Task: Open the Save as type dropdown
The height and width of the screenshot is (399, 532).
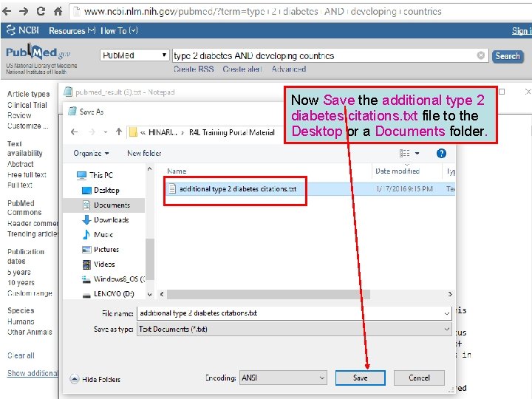Action: click(x=295, y=329)
